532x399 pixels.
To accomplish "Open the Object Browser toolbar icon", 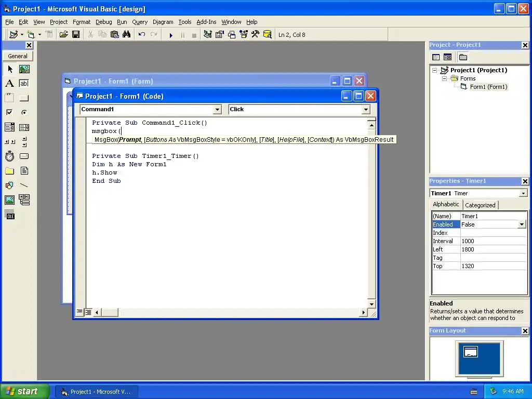I will click(244, 35).
